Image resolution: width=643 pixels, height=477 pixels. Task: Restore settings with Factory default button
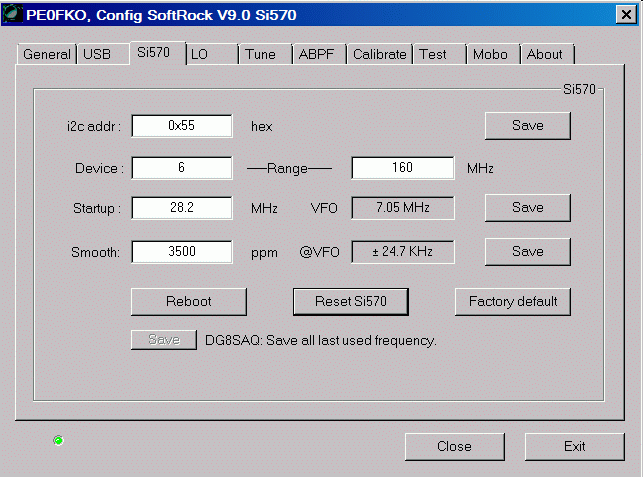(513, 301)
